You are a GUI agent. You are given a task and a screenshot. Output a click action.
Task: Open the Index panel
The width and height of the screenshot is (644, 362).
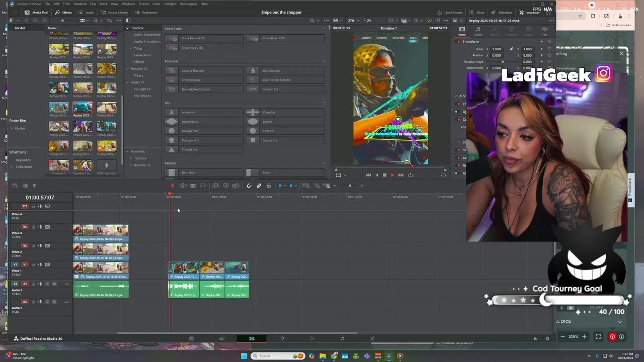point(87,12)
